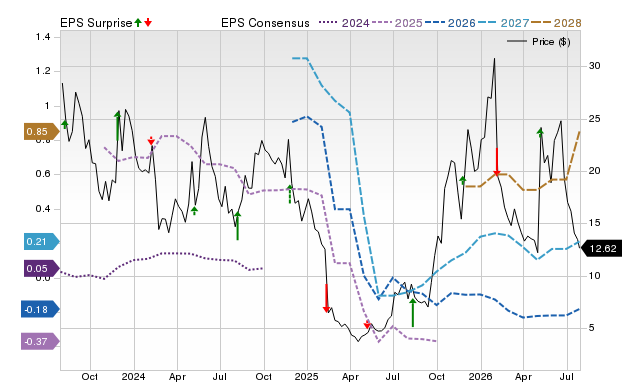Image resolution: width=640 pixels, height=382 pixels.
Task: Click the 2026 date axis label
Action: click(480, 376)
